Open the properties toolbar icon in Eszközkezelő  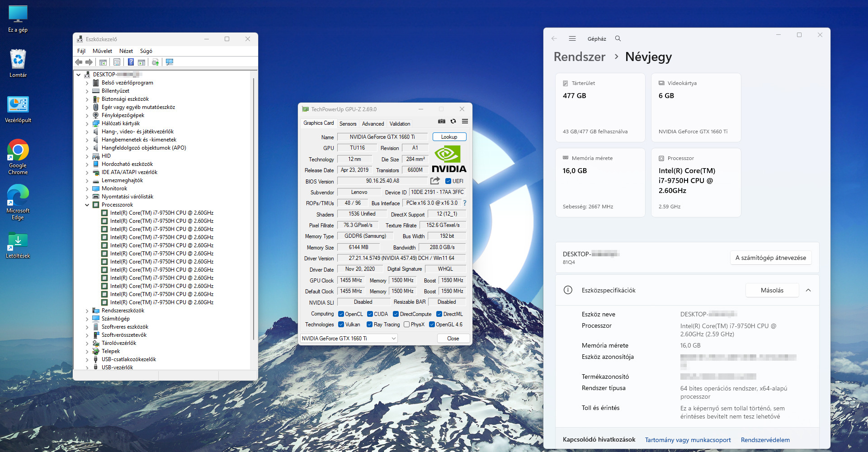coord(117,62)
